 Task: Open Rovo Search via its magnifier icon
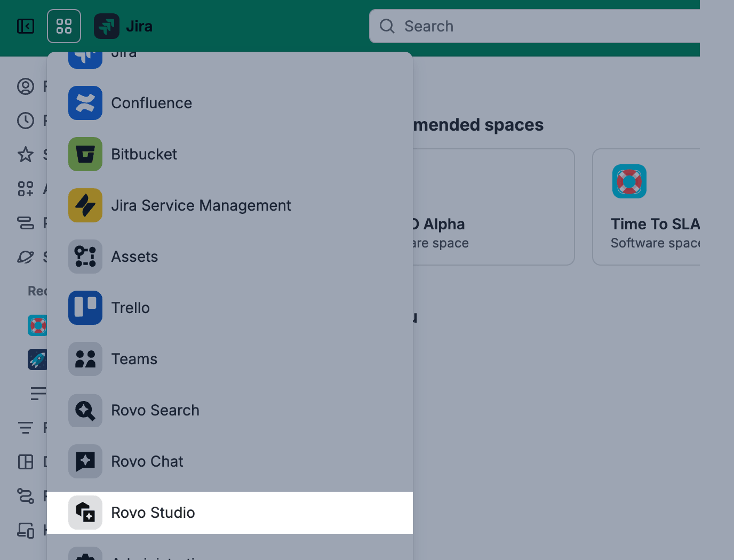coord(85,410)
